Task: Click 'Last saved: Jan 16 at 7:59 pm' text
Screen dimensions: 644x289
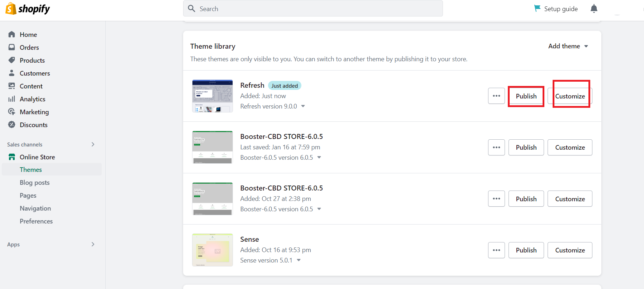Action: [x=280, y=147]
